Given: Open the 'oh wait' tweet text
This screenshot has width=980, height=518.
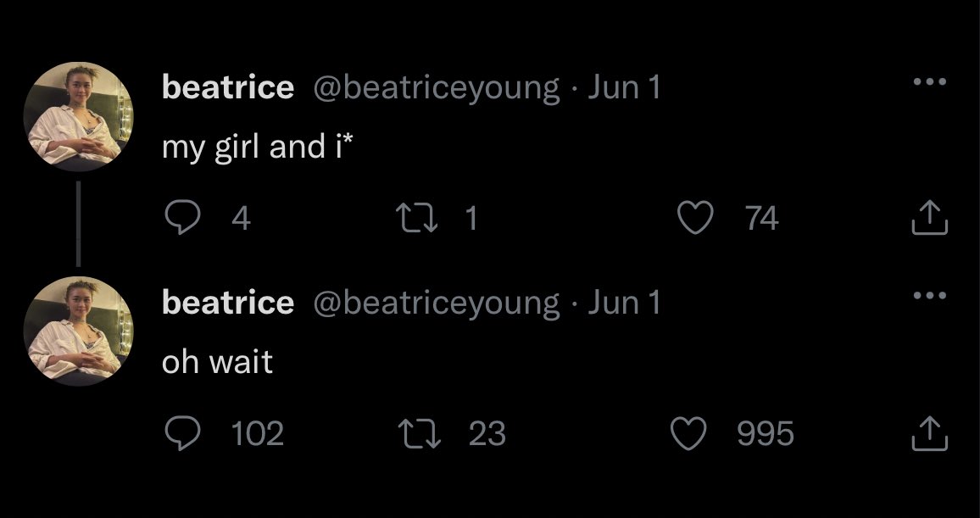Looking at the screenshot, I should click(217, 363).
